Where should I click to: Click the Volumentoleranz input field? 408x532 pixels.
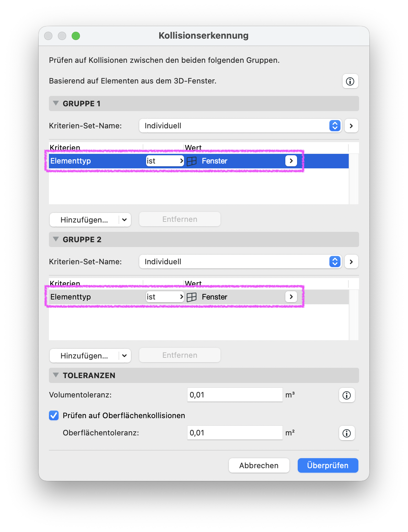[x=235, y=395]
